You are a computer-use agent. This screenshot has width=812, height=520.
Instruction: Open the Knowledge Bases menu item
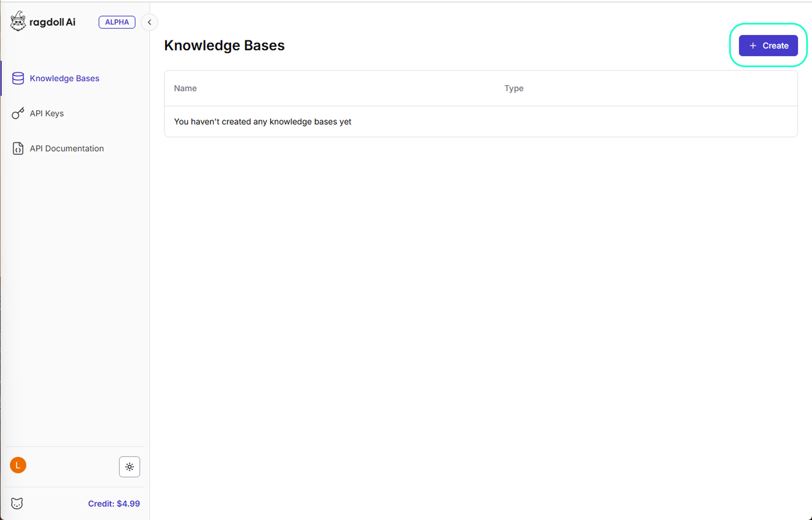click(x=65, y=78)
